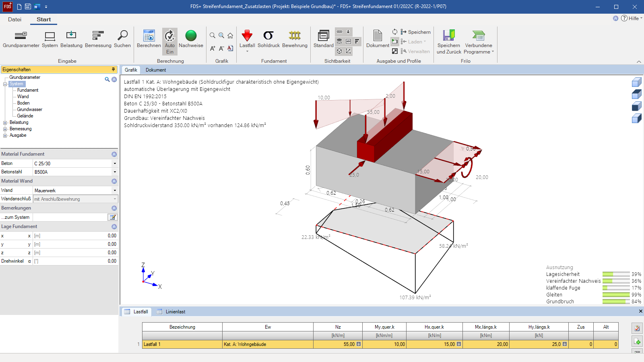This screenshot has width=644, height=362.
Task: Open Verbundene Programme dropdown
Action: click(x=479, y=41)
